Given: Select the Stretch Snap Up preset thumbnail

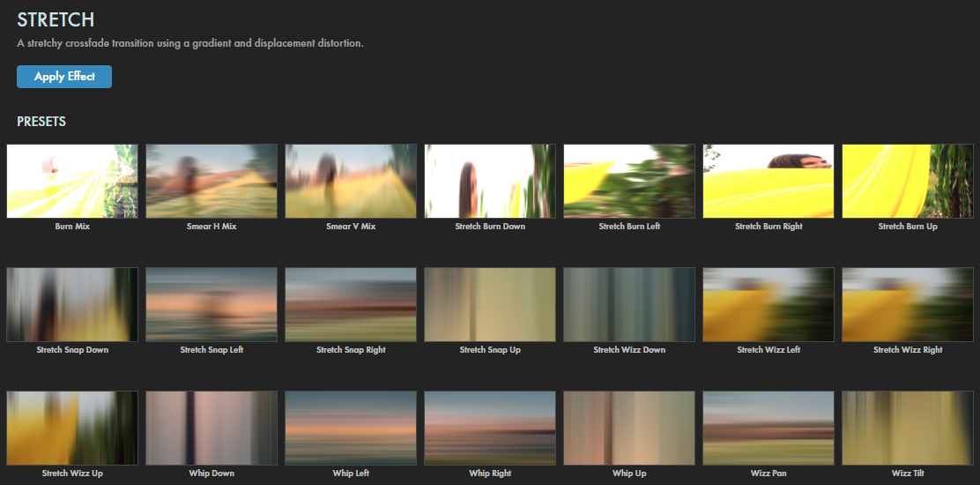Looking at the screenshot, I should (x=490, y=304).
